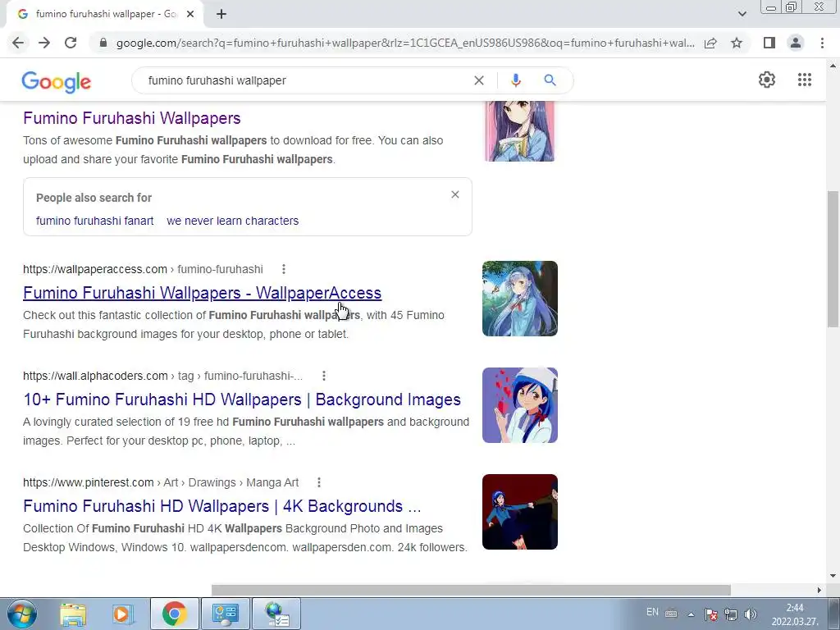Open 10+ Fumino Furuhashi HD Wallpapers link

[242, 399]
